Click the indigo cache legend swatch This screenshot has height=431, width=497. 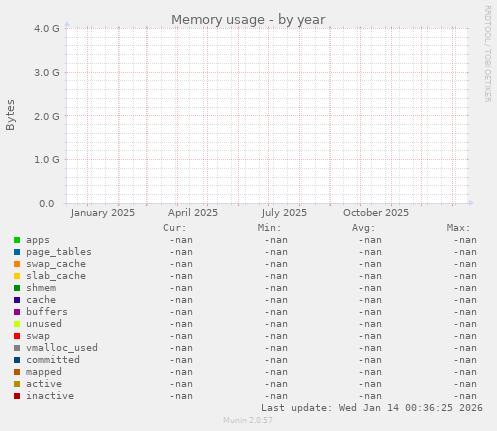(x=17, y=300)
